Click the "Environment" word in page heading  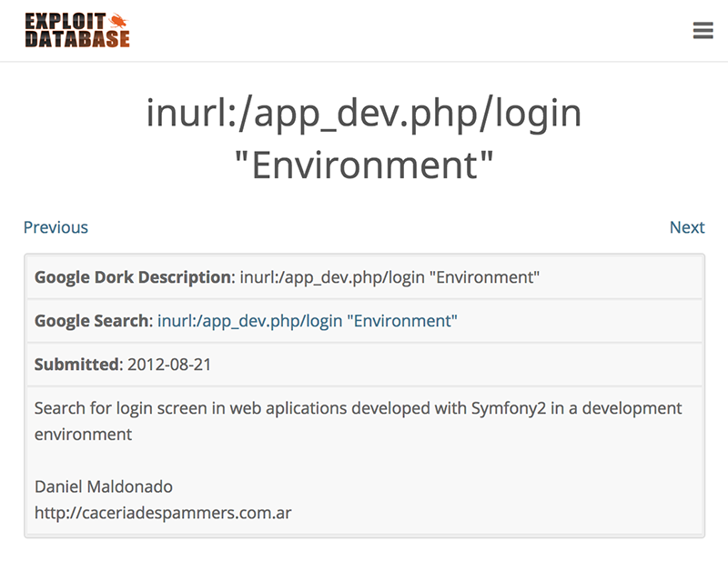pyautogui.click(x=364, y=166)
